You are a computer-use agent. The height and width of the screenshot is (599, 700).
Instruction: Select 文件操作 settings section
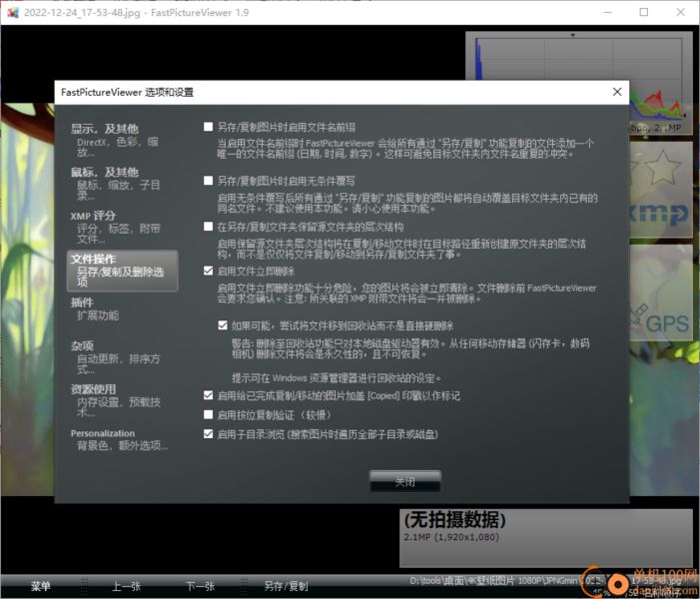click(x=122, y=271)
